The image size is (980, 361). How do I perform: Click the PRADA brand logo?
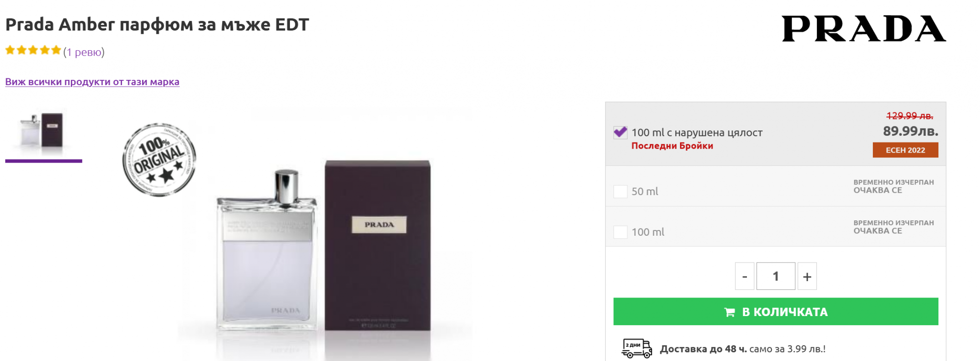click(863, 29)
